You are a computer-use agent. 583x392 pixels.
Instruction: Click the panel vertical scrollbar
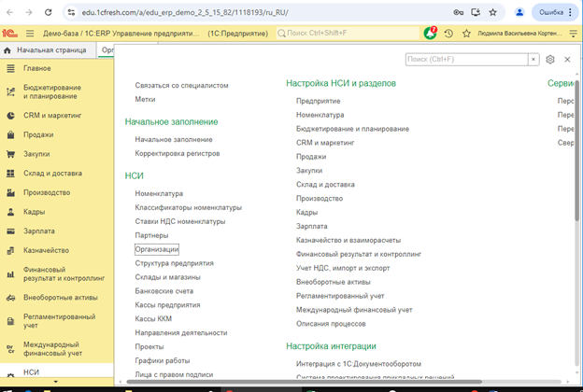pyautogui.click(x=576, y=150)
